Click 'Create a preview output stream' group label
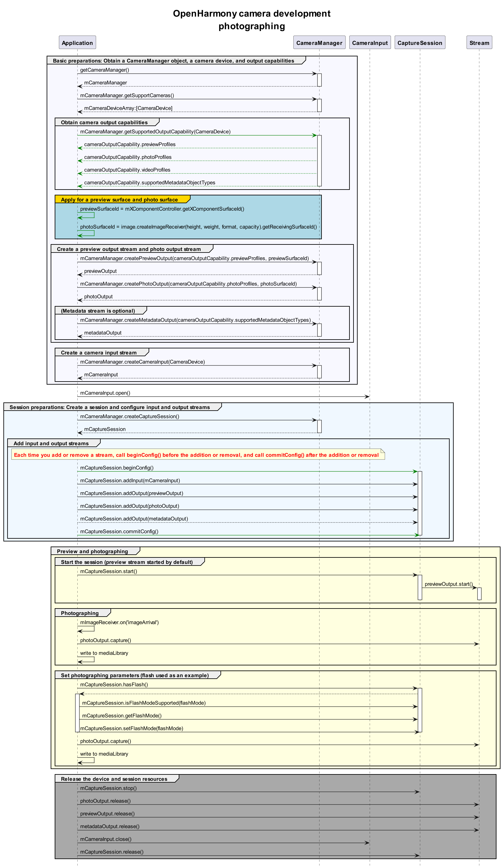This screenshot has height=868, width=502. (128, 249)
